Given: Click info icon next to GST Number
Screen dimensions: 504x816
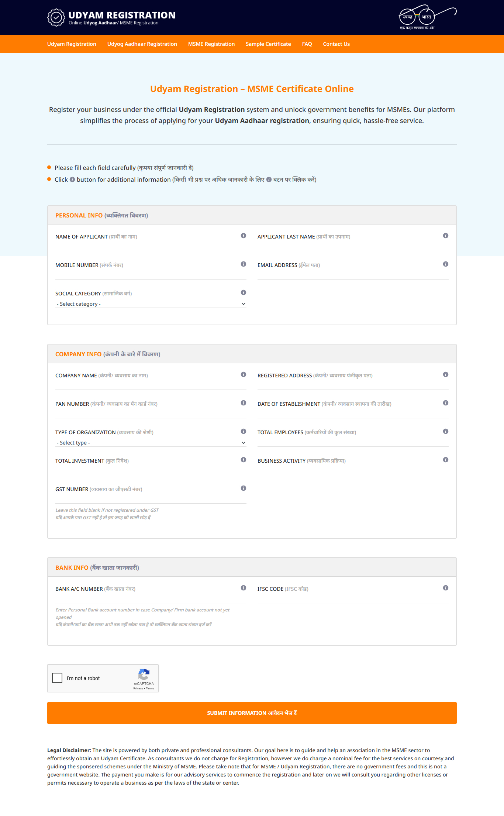Looking at the screenshot, I should pyautogui.click(x=244, y=488).
